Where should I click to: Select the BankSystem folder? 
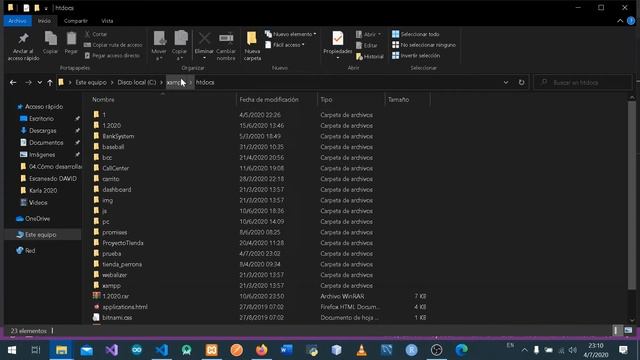coord(118,136)
